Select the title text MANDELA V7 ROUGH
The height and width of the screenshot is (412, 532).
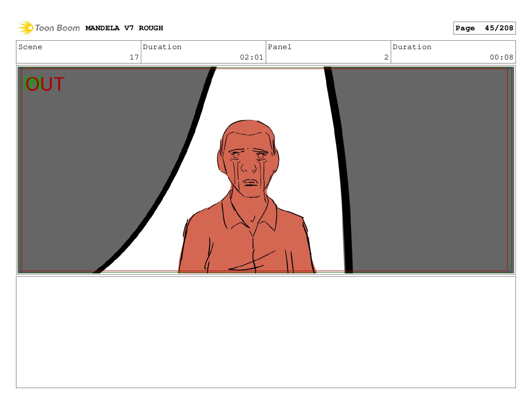pyautogui.click(x=124, y=28)
